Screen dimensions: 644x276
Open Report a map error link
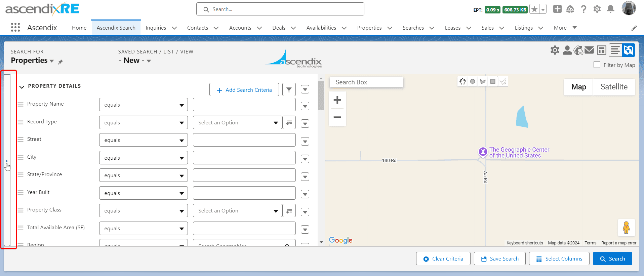click(618, 243)
